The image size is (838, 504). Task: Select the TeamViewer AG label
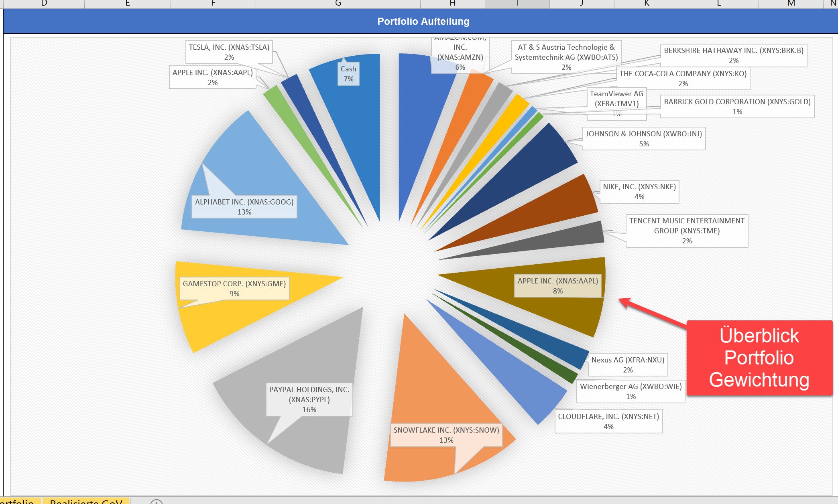click(x=616, y=103)
